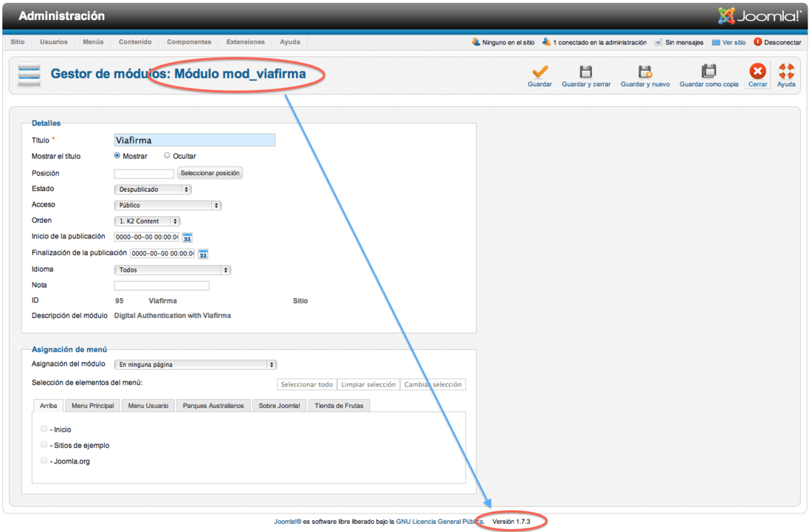Click the Desconectar link text

782,43
